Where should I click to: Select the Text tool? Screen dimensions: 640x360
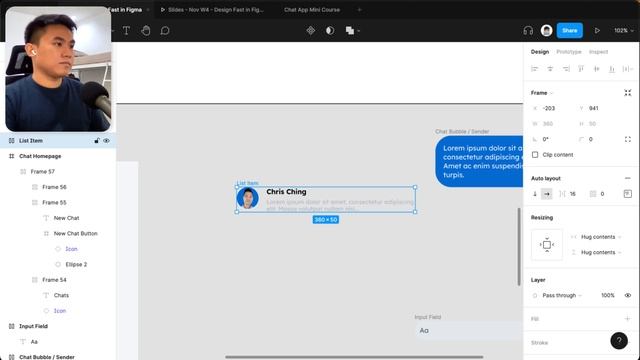pos(126,31)
